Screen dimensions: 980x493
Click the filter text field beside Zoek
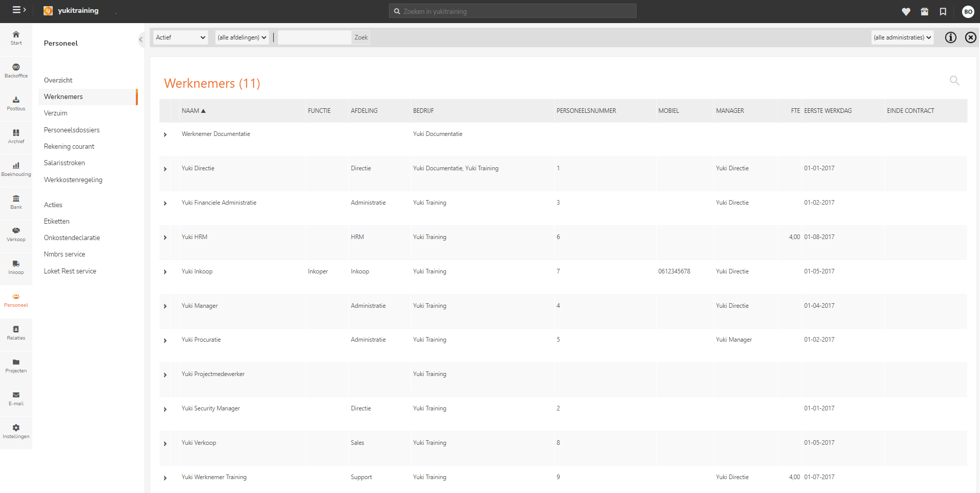coord(314,37)
